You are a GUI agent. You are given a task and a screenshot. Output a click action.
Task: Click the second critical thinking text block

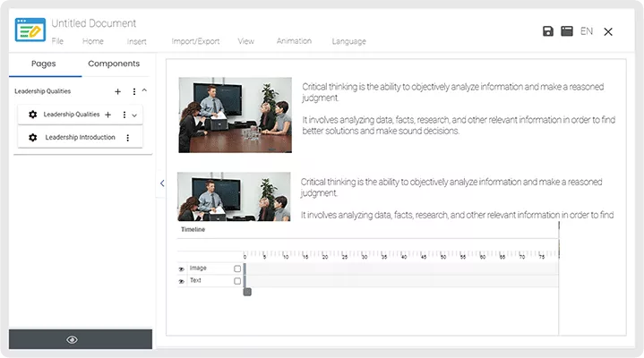click(457, 199)
